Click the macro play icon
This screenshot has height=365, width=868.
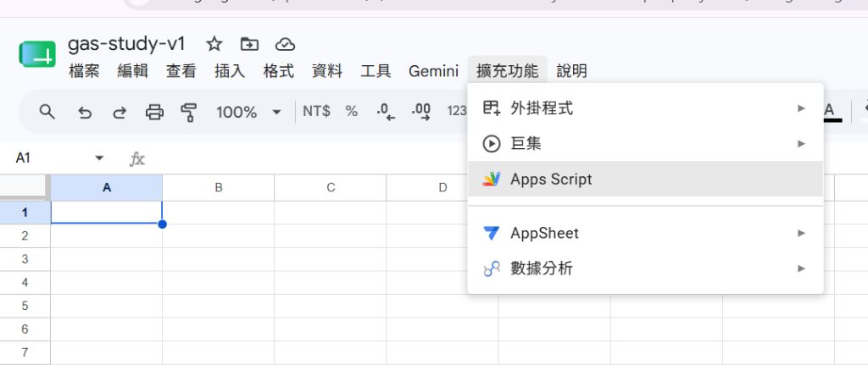(x=491, y=144)
